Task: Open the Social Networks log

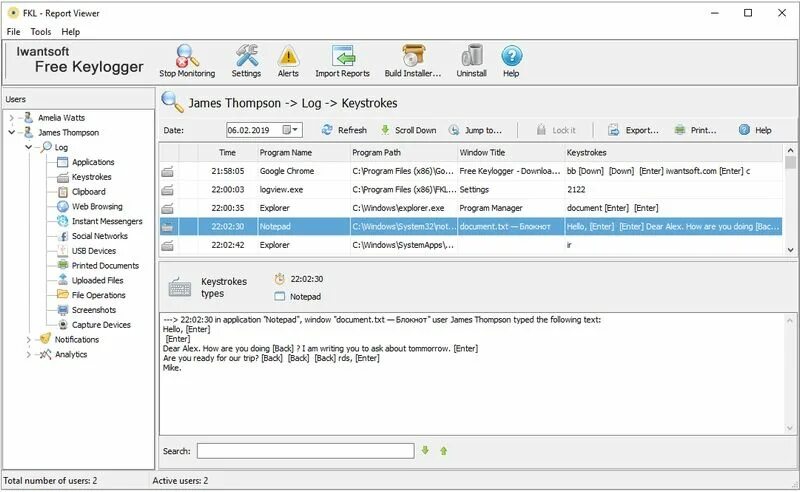Action: point(99,236)
